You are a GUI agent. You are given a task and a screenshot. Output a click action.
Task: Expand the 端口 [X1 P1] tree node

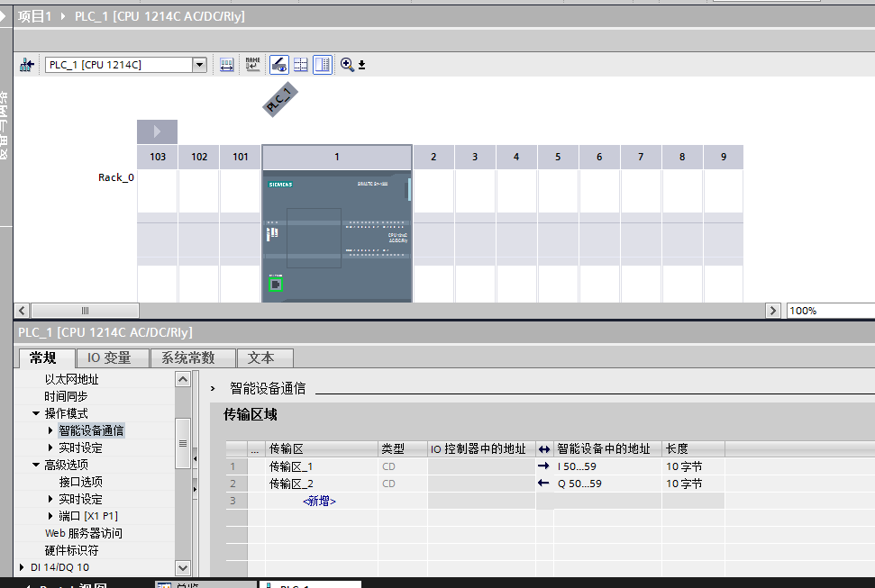(50, 516)
